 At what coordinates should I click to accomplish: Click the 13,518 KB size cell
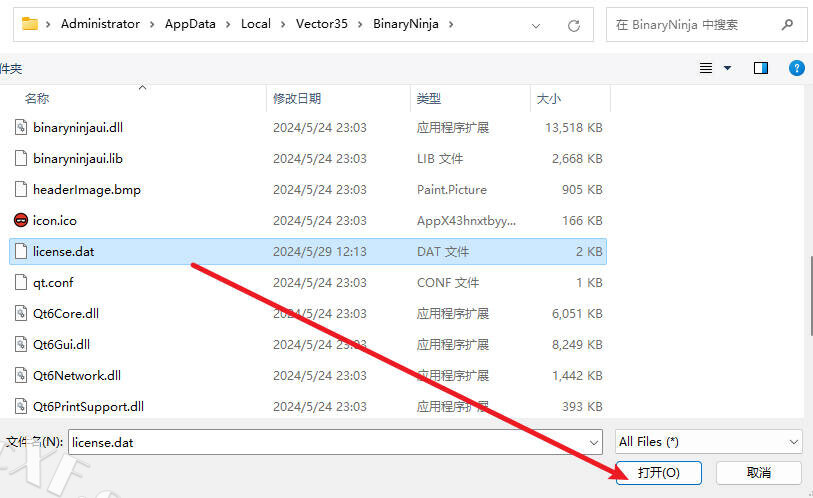click(573, 128)
